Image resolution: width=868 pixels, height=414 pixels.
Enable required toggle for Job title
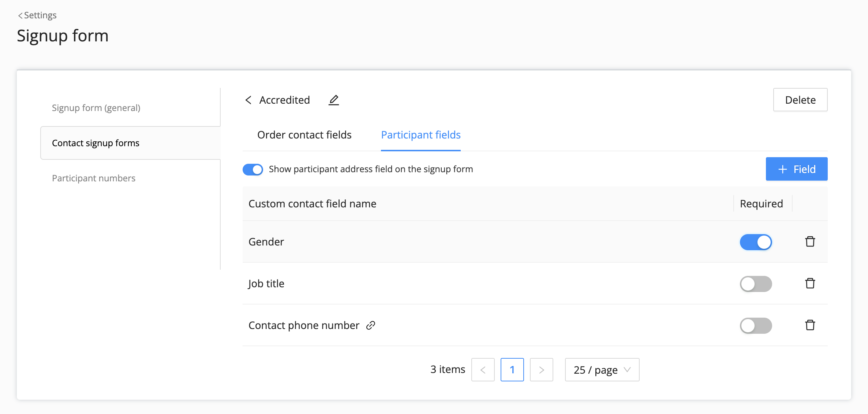click(x=756, y=284)
